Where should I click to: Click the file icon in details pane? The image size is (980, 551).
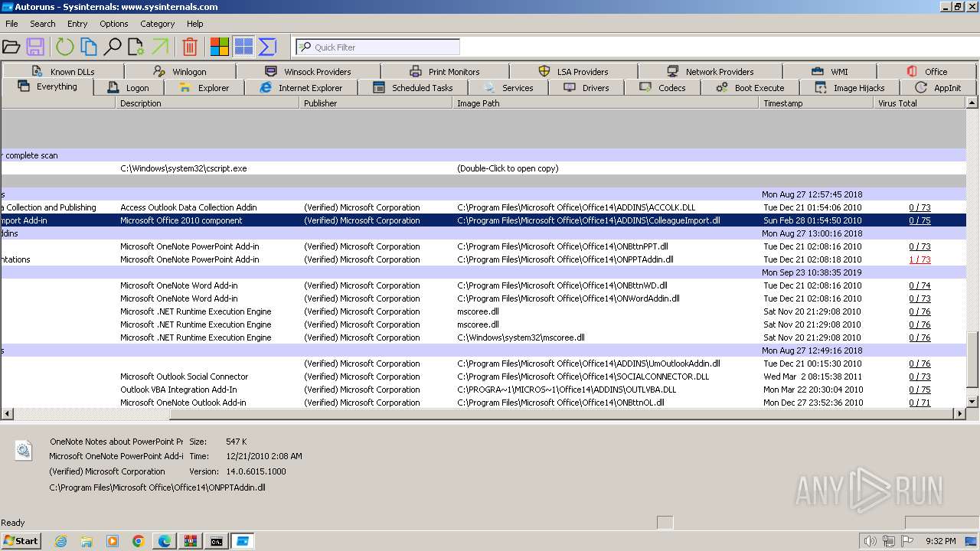pos(24,451)
